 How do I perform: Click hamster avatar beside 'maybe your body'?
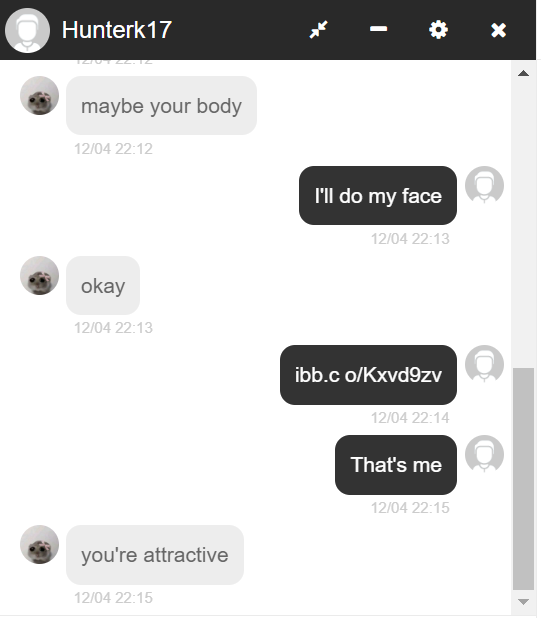(x=39, y=96)
